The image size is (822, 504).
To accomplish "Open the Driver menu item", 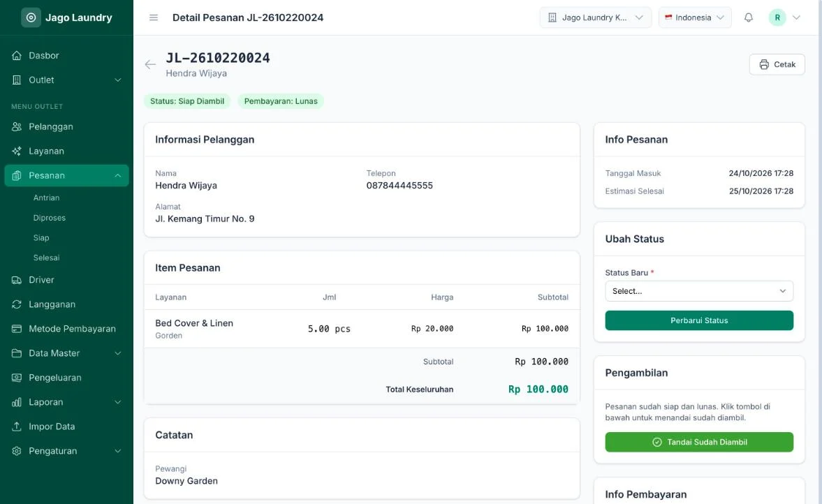I will [66, 280].
